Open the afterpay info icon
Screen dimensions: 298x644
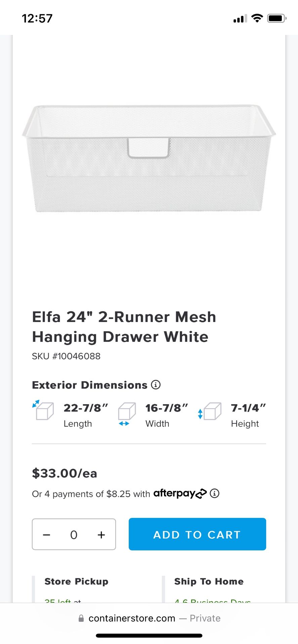coord(215,493)
